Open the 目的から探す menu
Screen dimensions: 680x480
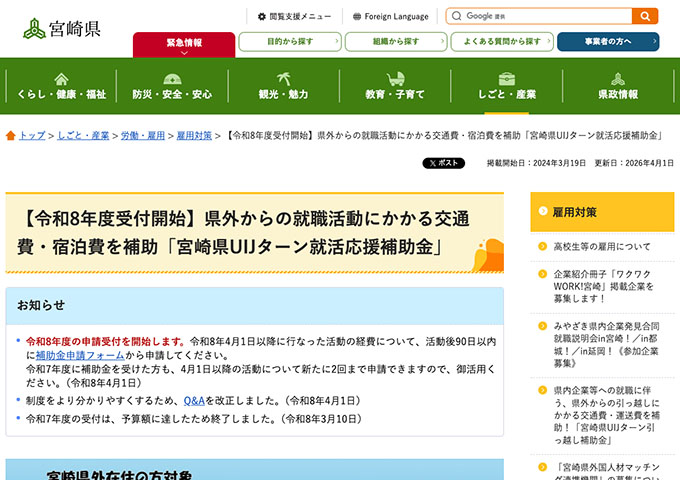point(290,42)
